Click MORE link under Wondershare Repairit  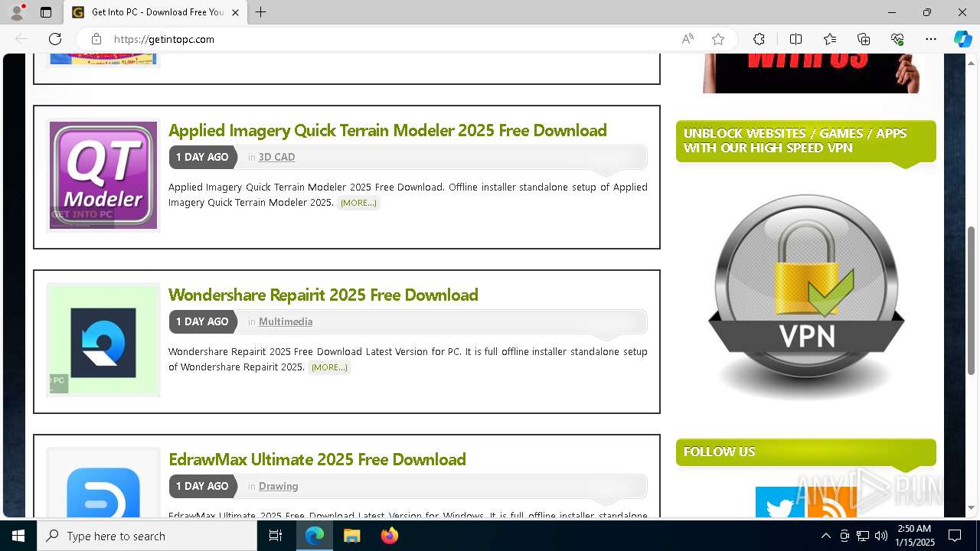329,367
